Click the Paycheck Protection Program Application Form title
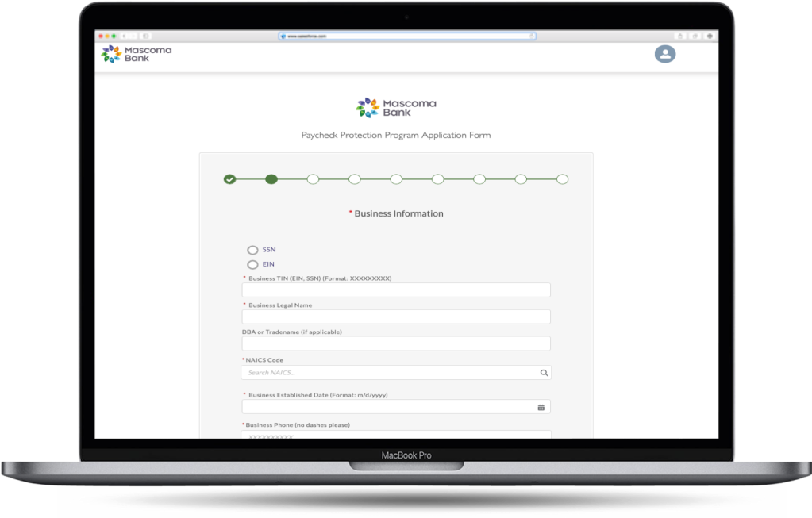Image resolution: width=812 pixels, height=518 pixels. pyautogui.click(x=396, y=135)
